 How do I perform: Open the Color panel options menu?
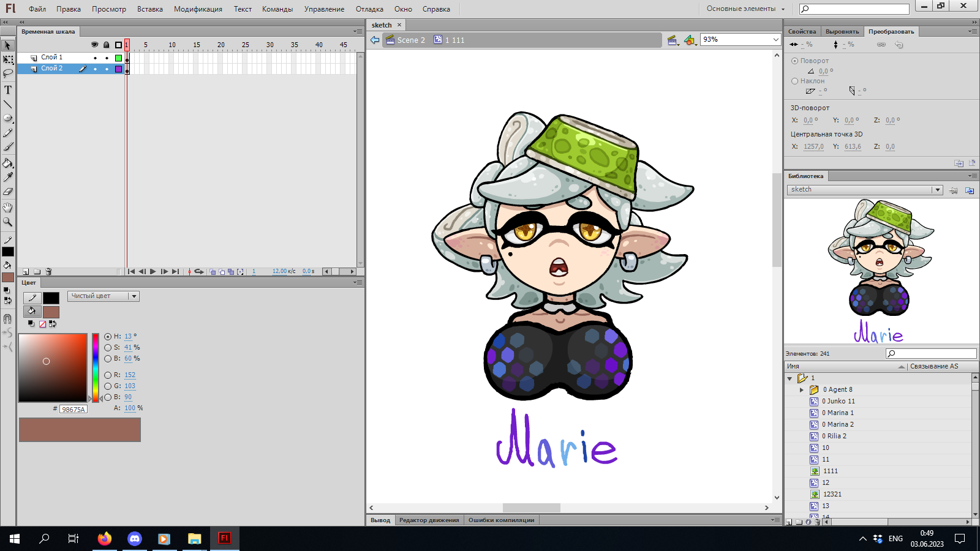(x=358, y=282)
